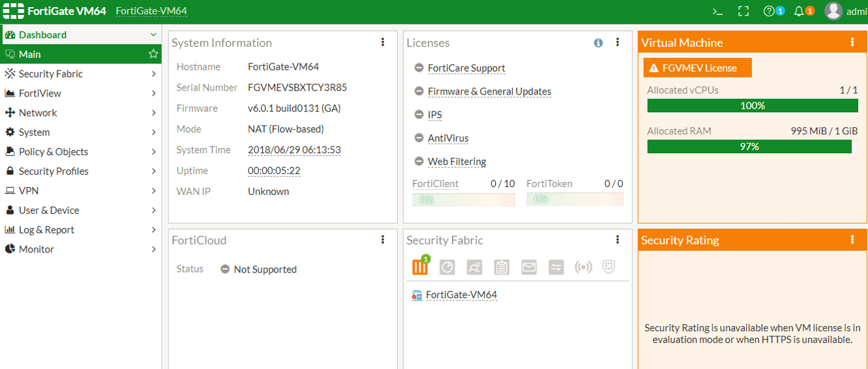Open Security Rating widget options menu
Viewport: 868px width, 369px height.
click(852, 240)
